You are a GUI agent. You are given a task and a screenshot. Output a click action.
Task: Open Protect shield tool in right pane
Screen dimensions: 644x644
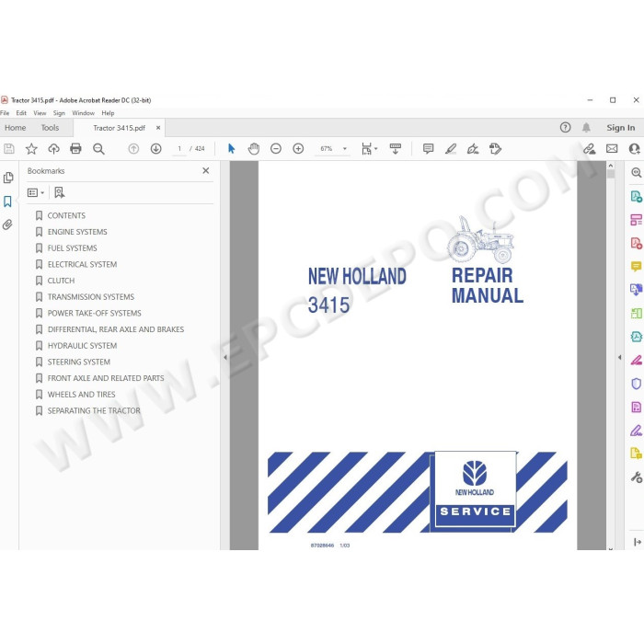[x=637, y=384]
